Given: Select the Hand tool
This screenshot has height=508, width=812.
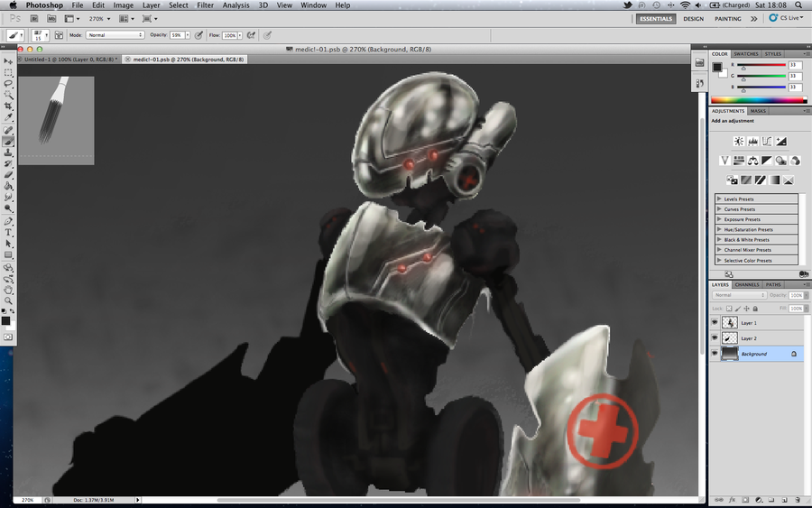Looking at the screenshot, I should click(x=8, y=290).
